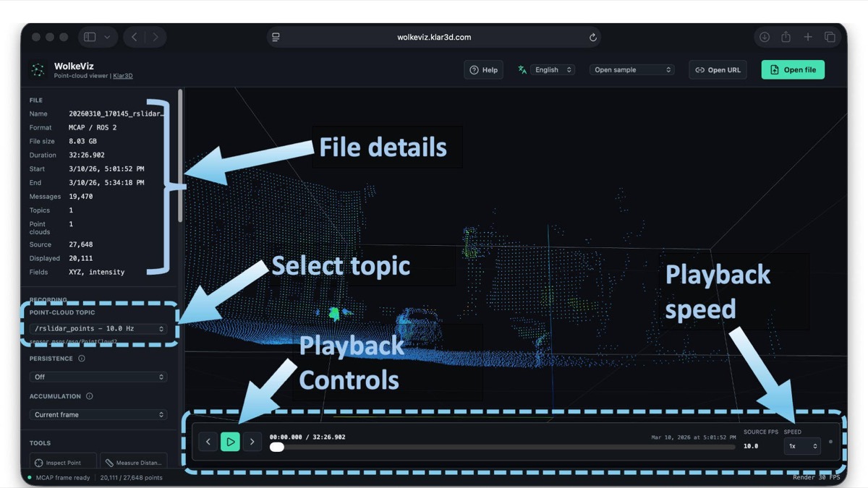Image resolution: width=868 pixels, height=488 pixels.
Task: Go forward with the browser forward arrow
Action: pos(155,37)
